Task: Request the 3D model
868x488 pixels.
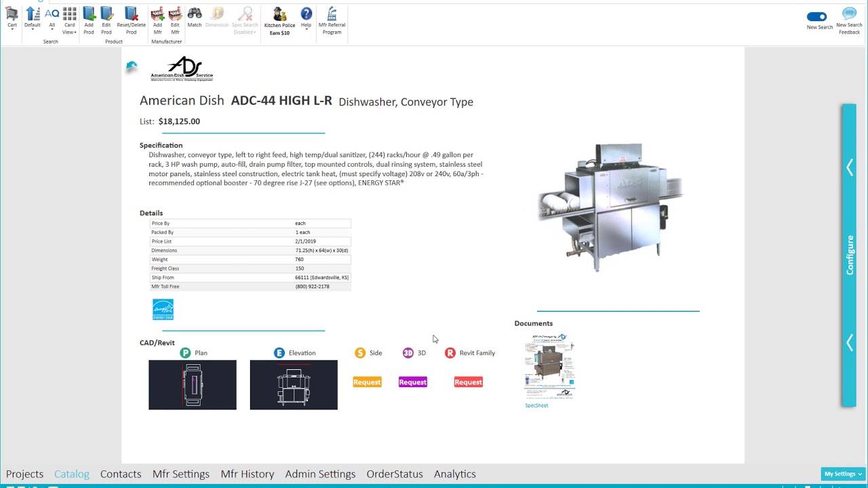Action: (x=413, y=382)
